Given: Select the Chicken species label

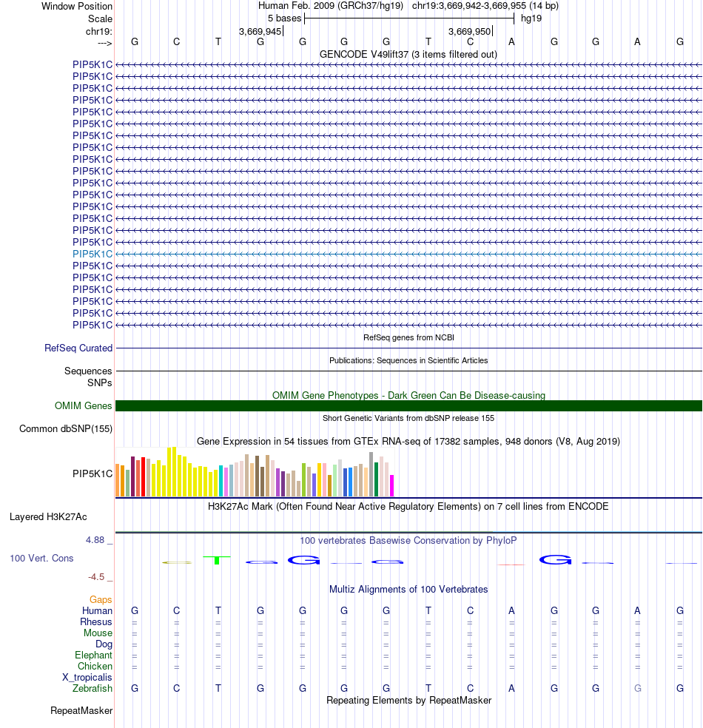Looking at the screenshot, I should point(95,667).
